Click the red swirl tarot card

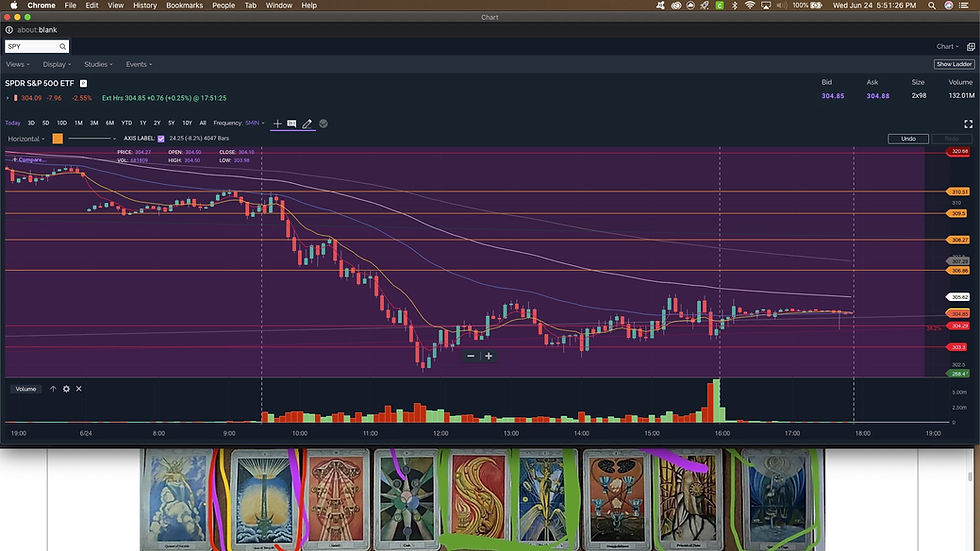click(478, 495)
